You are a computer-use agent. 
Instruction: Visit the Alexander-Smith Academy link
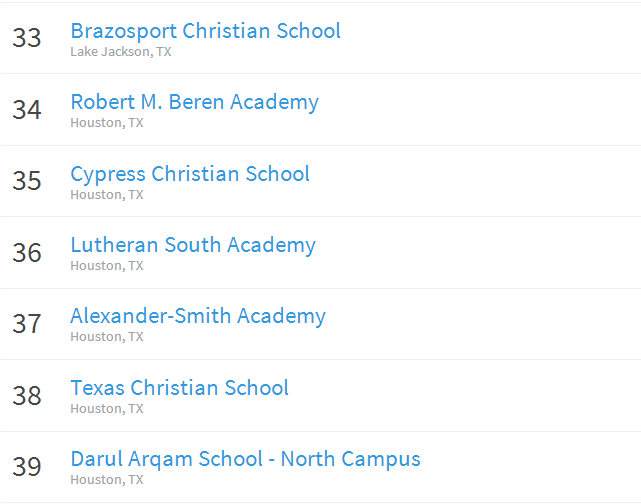pyautogui.click(x=198, y=316)
